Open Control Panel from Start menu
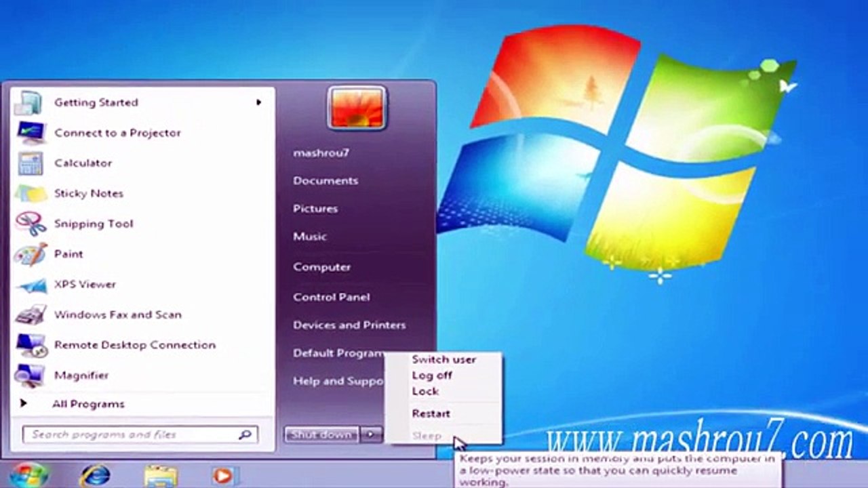The image size is (868, 488). coord(332,297)
